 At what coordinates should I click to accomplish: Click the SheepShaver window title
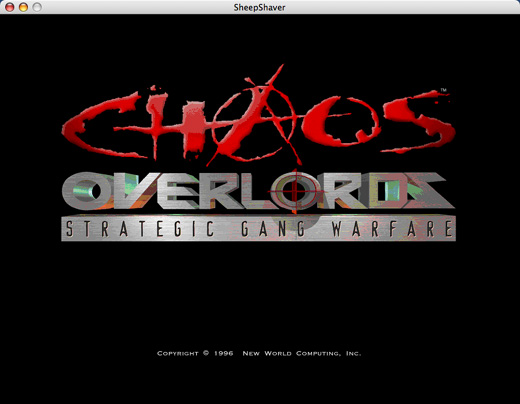pyautogui.click(x=259, y=7)
